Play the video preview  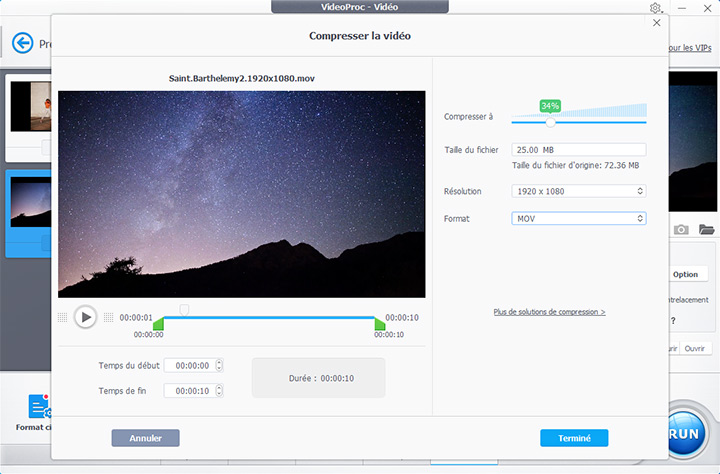85,317
